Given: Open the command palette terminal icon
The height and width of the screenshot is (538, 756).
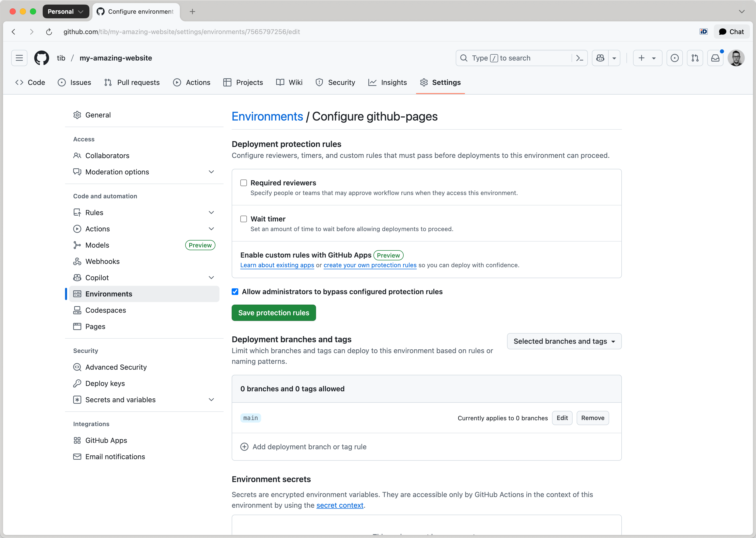Looking at the screenshot, I should coord(580,58).
